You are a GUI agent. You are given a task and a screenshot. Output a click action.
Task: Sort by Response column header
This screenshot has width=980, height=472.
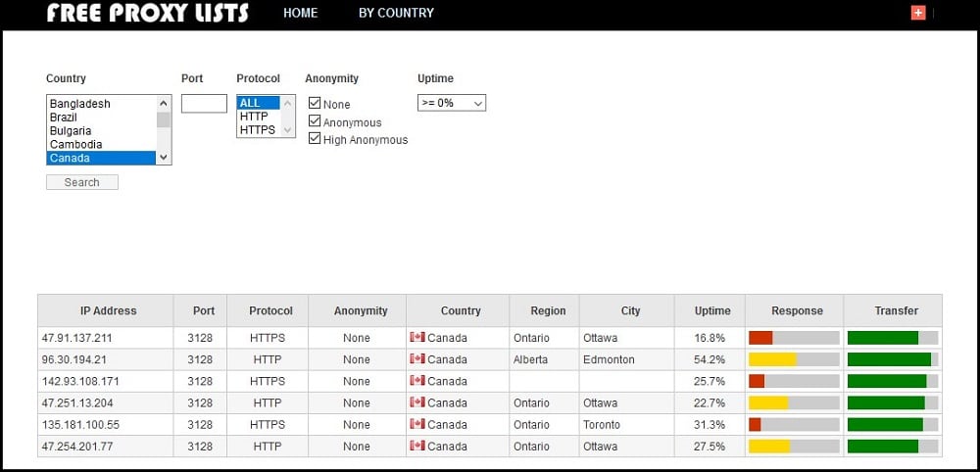[795, 310]
